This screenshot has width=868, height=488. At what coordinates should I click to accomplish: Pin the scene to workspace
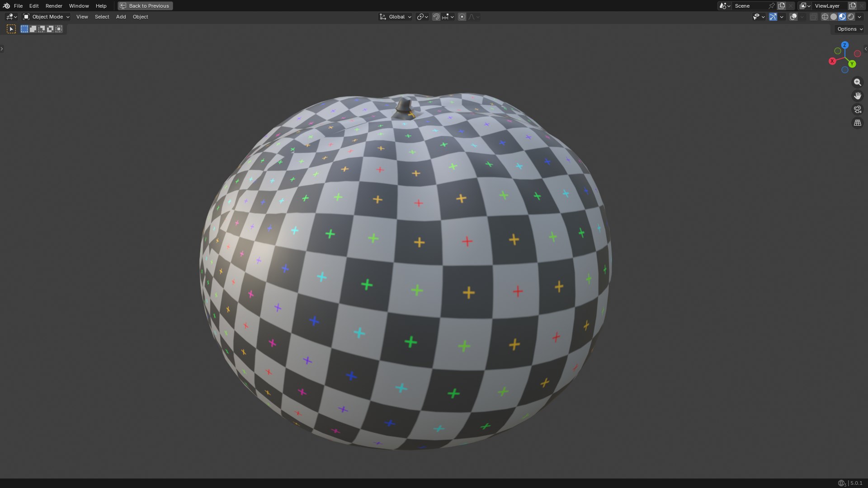pyautogui.click(x=772, y=6)
